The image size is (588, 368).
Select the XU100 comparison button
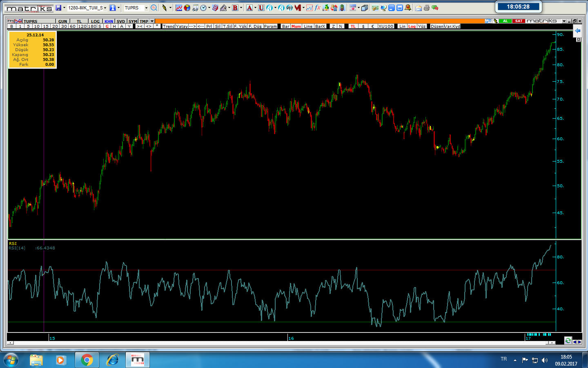click(x=386, y=26)
